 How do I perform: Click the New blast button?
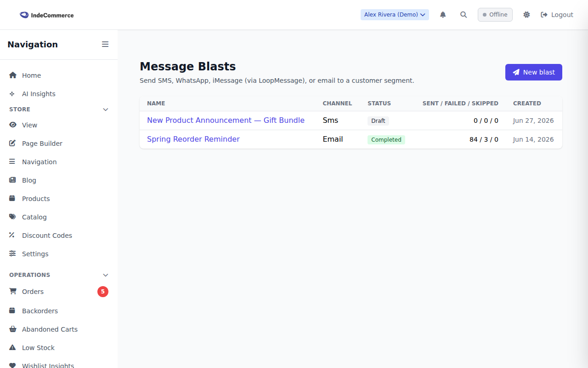coord(533,72)
